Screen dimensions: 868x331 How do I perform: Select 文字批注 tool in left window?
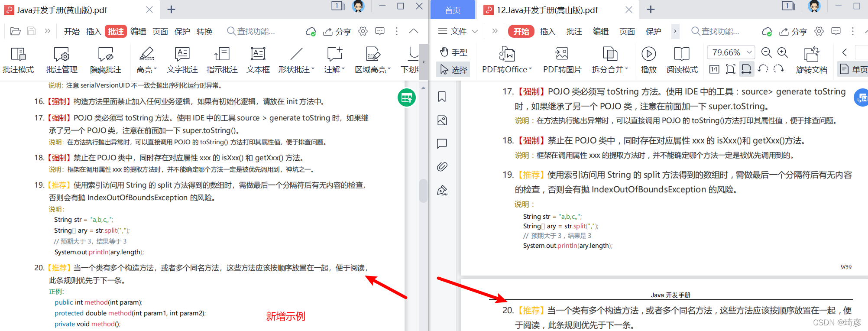[x=182, y=60]
